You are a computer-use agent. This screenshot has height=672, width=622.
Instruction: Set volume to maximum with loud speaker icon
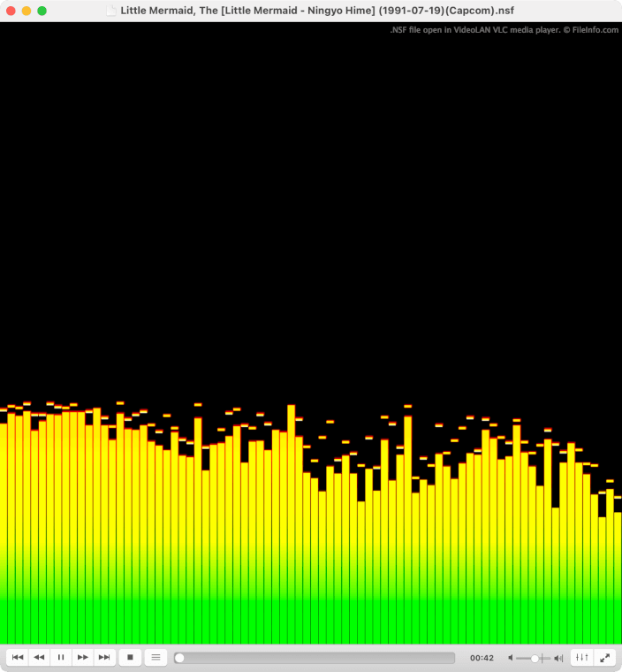(x=558, y=658)
